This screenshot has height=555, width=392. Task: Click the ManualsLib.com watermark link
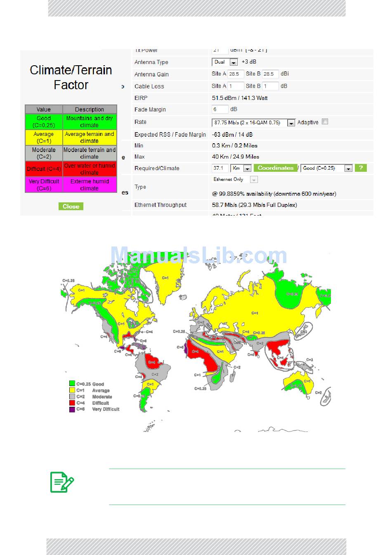click(198, 256)
